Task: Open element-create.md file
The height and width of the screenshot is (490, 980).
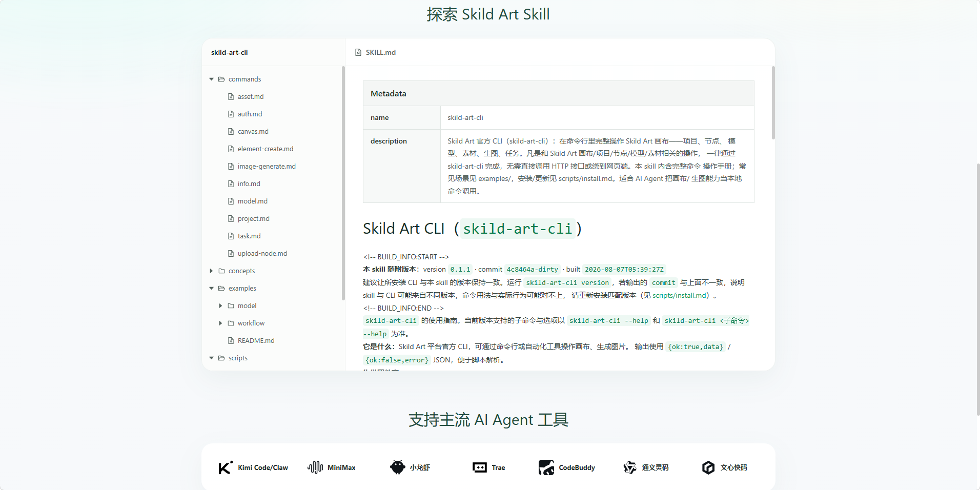Action: point(266,149)
